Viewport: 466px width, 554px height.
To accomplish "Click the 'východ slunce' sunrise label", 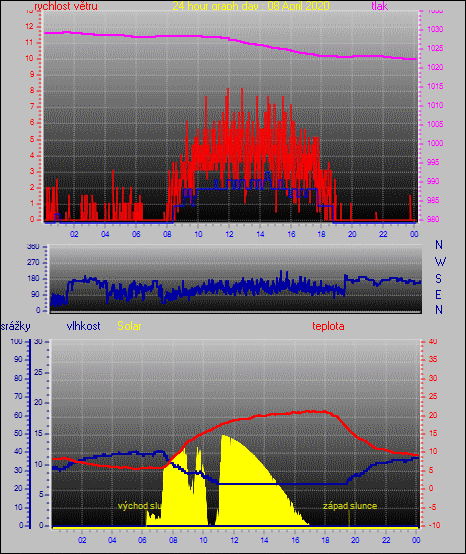I will pyautogui.click(x=140, y=506).
